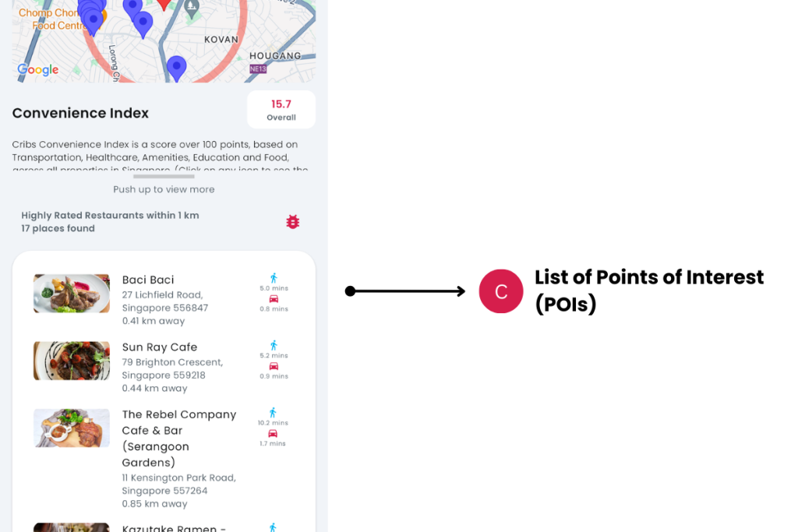Click walking icon for The Rebel Company
The height and width of the screenshot is (532, 798).
coord(273,413)
